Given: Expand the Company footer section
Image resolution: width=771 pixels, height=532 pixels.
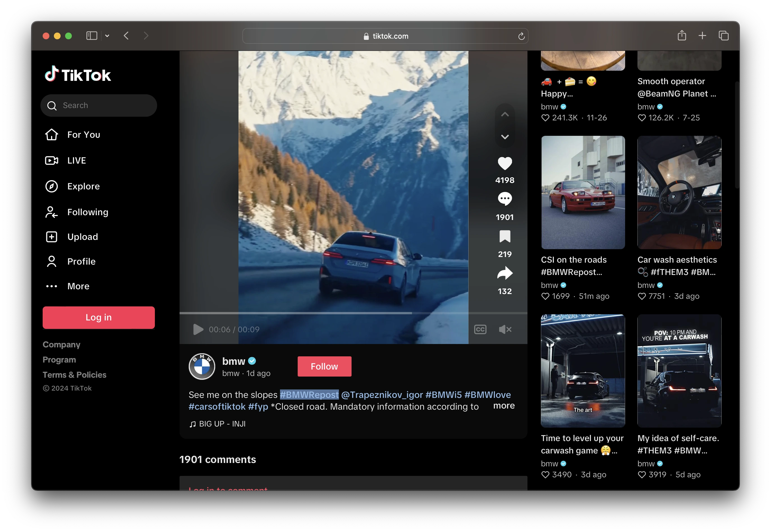Looking at the screenshot, I should [x=61, y=344].
